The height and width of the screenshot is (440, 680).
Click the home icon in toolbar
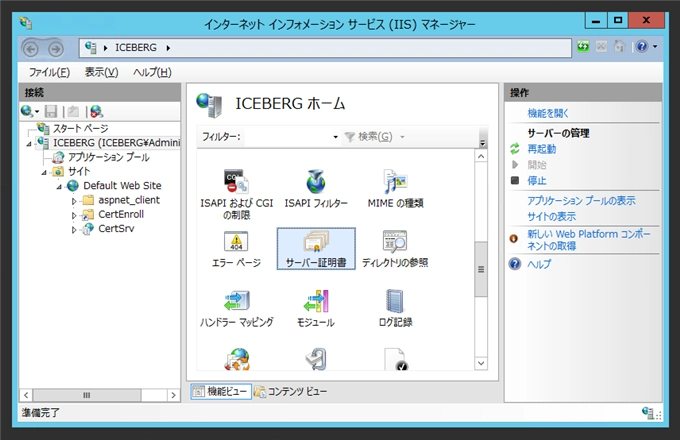click(x=619, y=46)
